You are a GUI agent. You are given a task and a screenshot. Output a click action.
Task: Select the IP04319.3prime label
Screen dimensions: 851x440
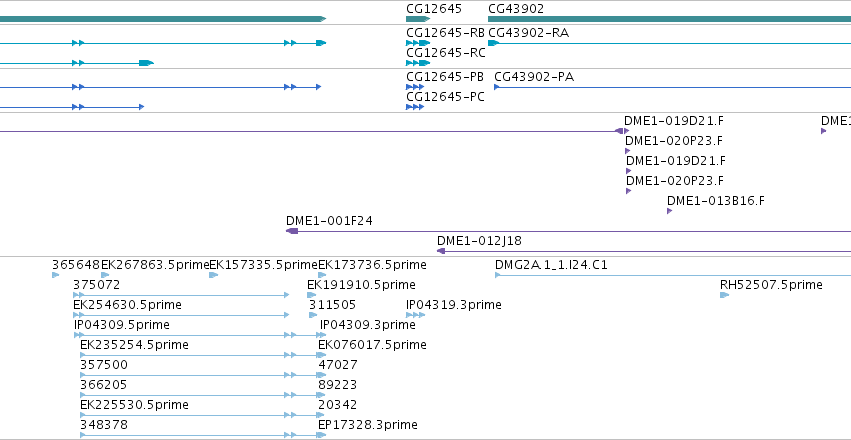pyautogui.click(x=454, y=305)
